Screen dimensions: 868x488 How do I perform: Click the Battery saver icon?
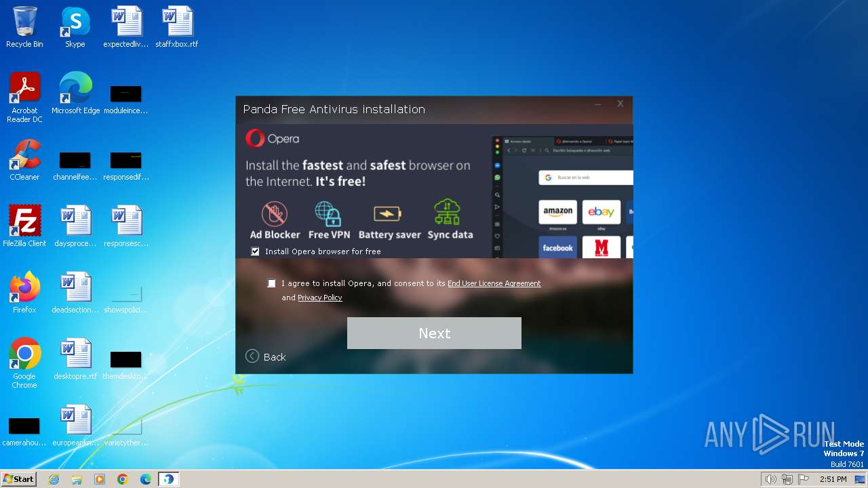[x=388, y=214]
